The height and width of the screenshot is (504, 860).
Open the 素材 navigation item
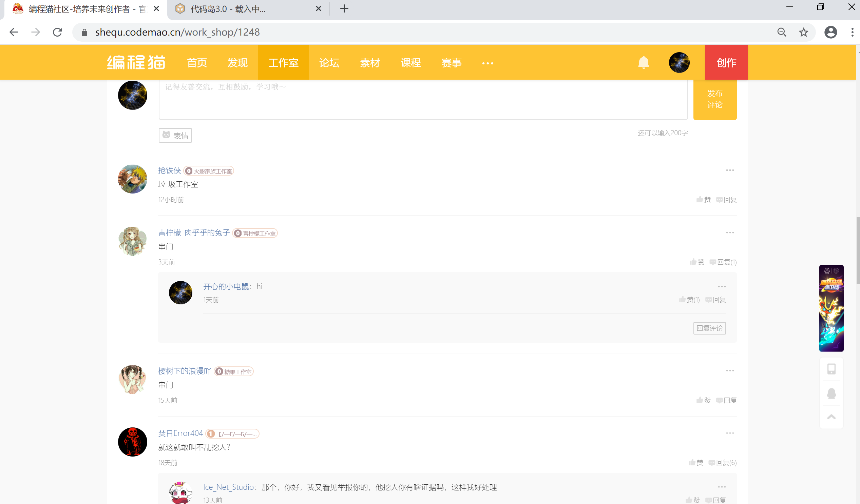click(370, 63)
